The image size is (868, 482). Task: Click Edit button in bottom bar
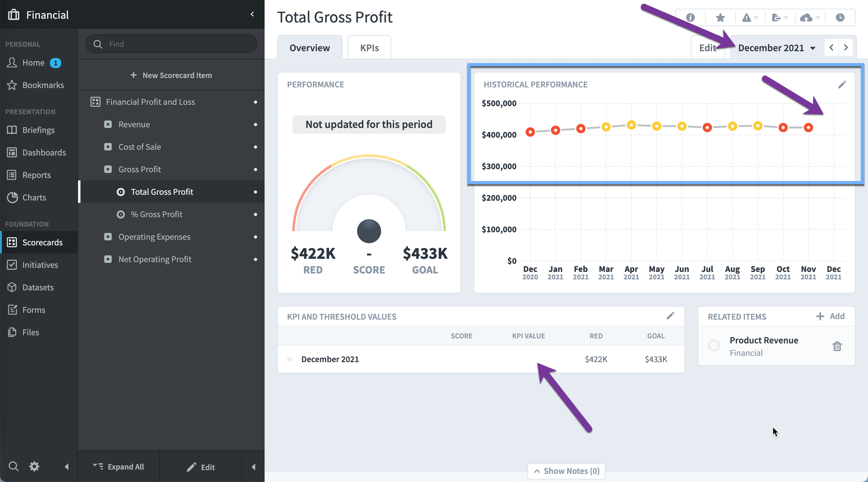click(201, 467)
